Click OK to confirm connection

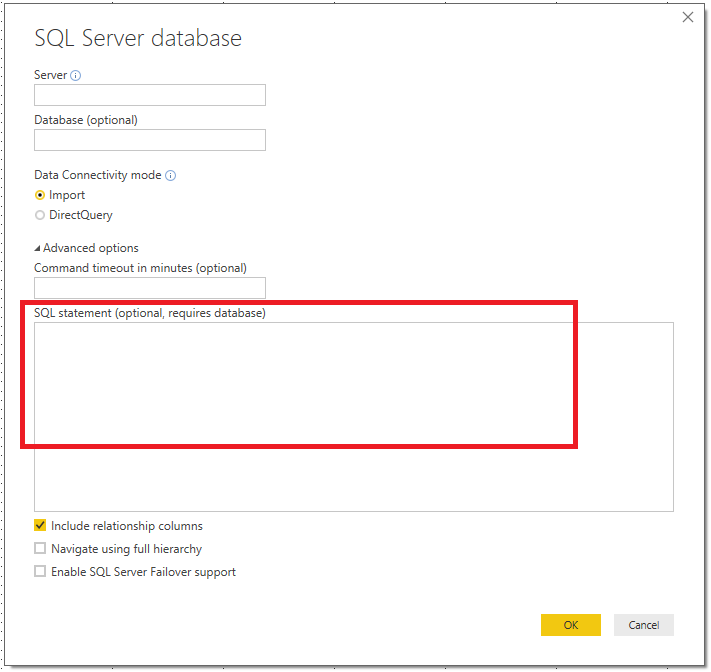(x=570, y=625)
